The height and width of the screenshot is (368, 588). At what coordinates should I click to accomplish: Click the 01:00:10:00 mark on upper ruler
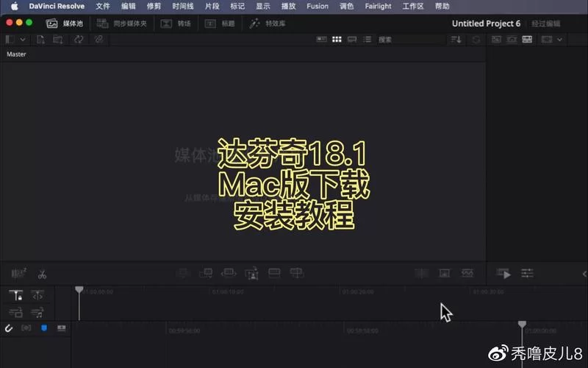[x=228, y=291]
